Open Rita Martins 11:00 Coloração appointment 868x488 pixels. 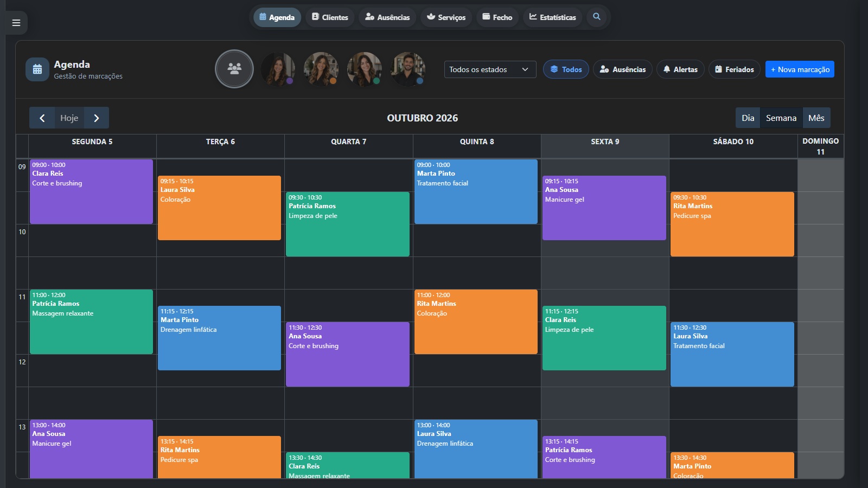click(x=476, y=322)
